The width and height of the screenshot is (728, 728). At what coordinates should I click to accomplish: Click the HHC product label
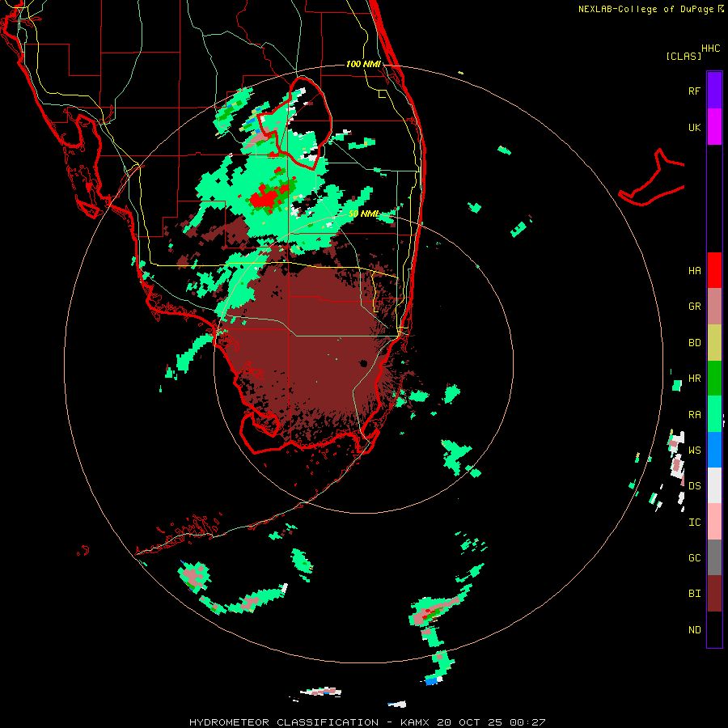pos(710,49)
